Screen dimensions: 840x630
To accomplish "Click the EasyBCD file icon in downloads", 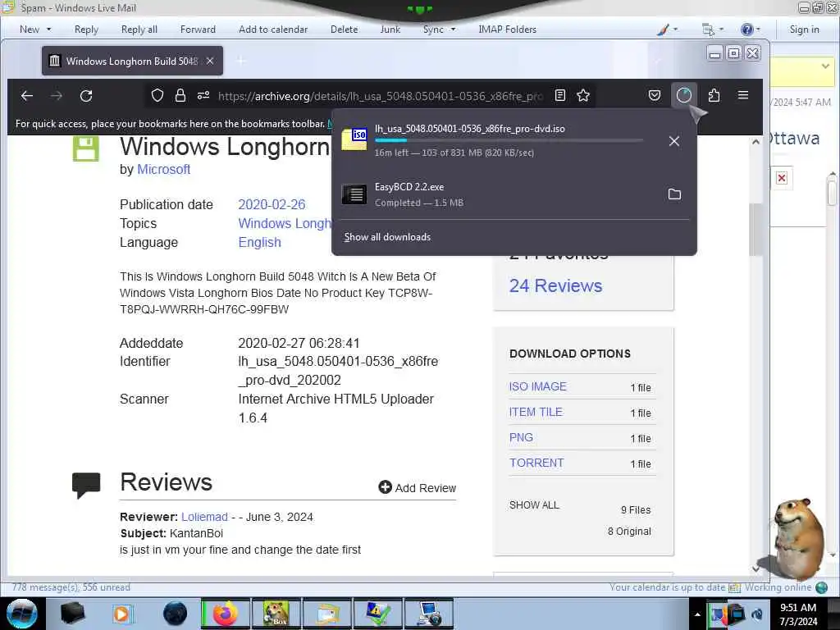I will tap(354, 194).
